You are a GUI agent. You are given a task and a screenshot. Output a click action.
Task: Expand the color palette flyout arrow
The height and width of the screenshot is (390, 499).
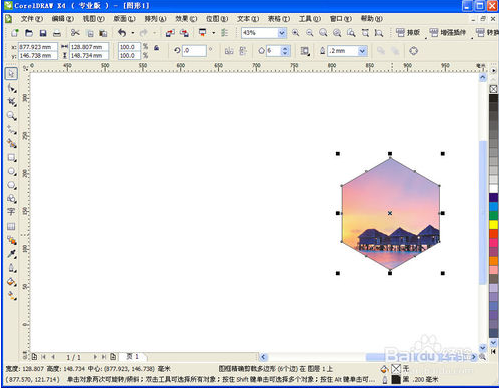pyautogui.click(x=494, y=71)
